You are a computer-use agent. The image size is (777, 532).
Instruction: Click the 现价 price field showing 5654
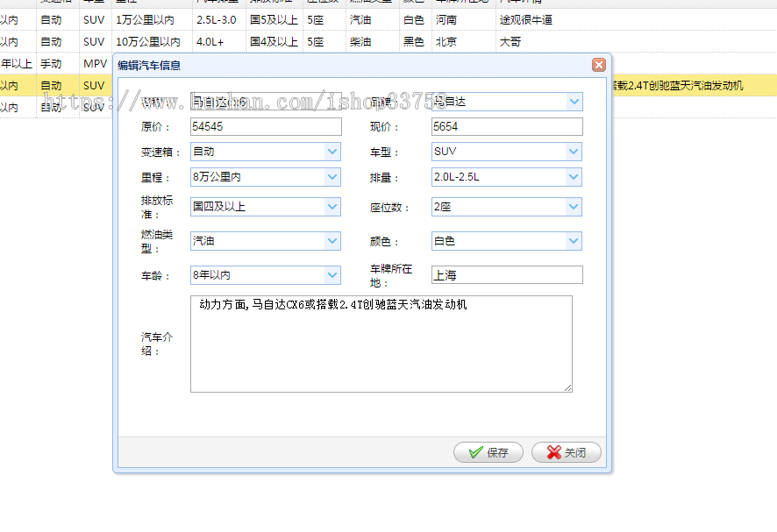[x=506, y=126]
